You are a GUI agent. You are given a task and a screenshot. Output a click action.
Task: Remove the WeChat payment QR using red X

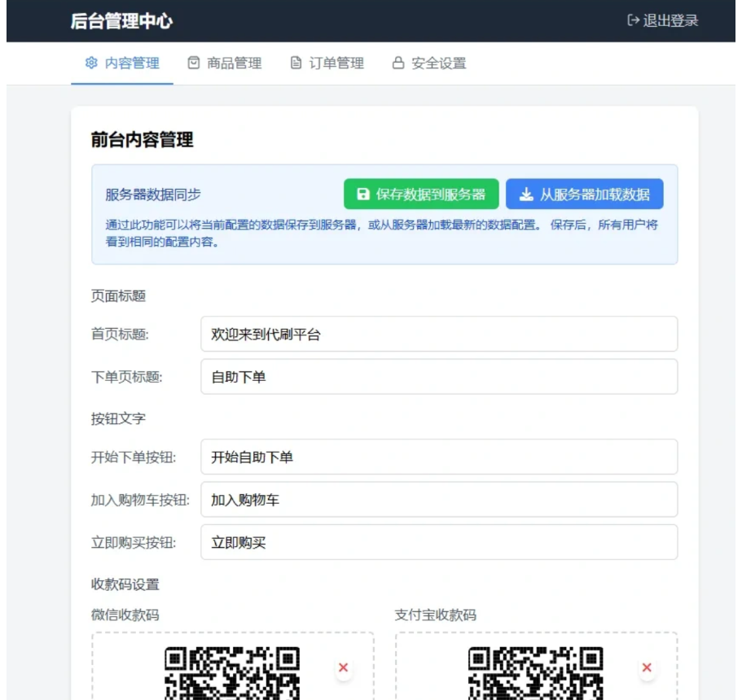[x=343, y=667]
